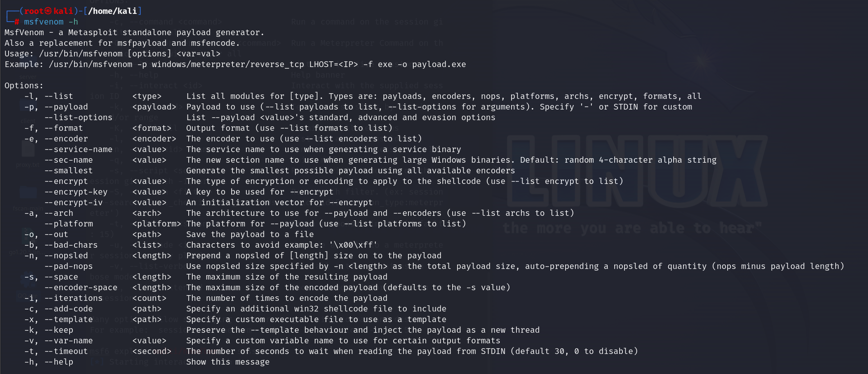Viewport: 868px width, 374px height.
Task: Click the --payload option text
Action: pos(66,107)
